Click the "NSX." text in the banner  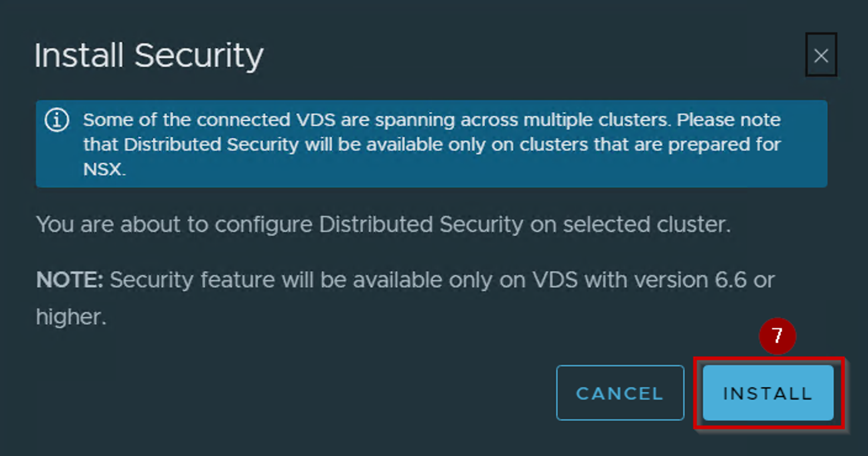tap(104, 169)
